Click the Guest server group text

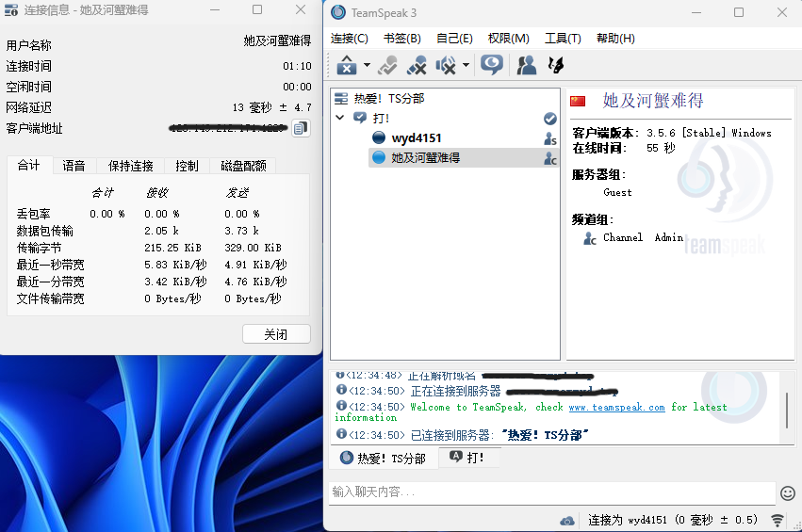pyautogui.click(x=617, y=193)
